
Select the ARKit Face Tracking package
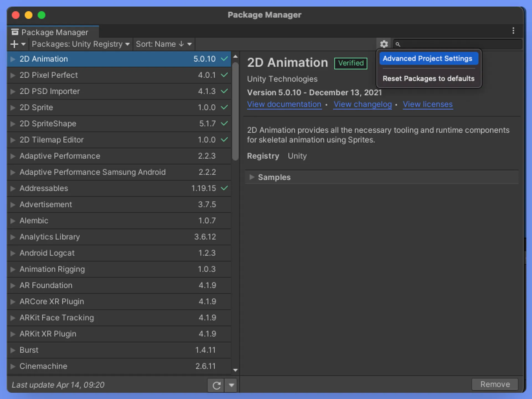(x=119, y=318)
